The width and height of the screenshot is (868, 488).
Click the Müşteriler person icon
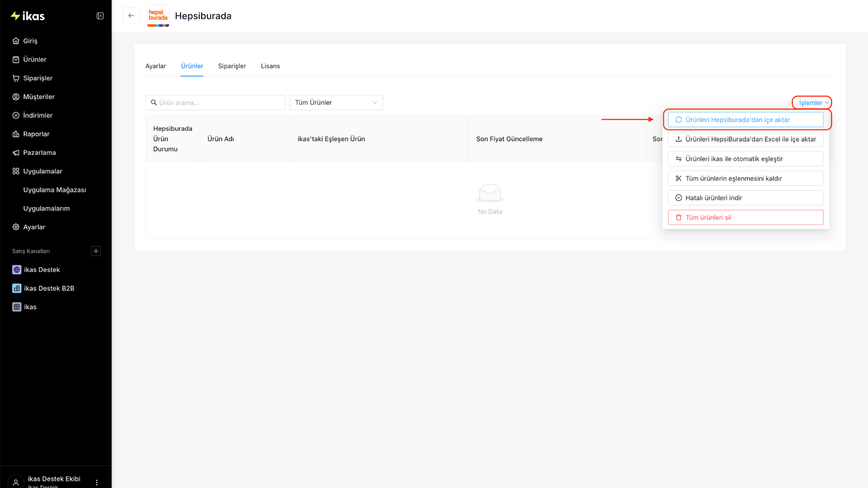tap(16, 97)
